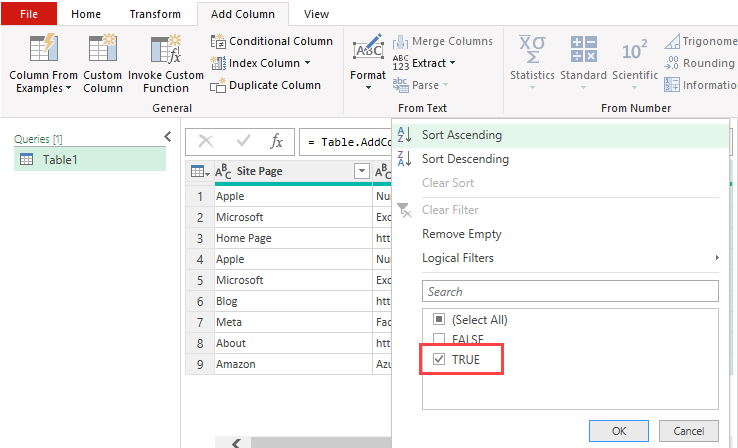Open Column From Examples dropdown arrow

[x=68, y=88]
